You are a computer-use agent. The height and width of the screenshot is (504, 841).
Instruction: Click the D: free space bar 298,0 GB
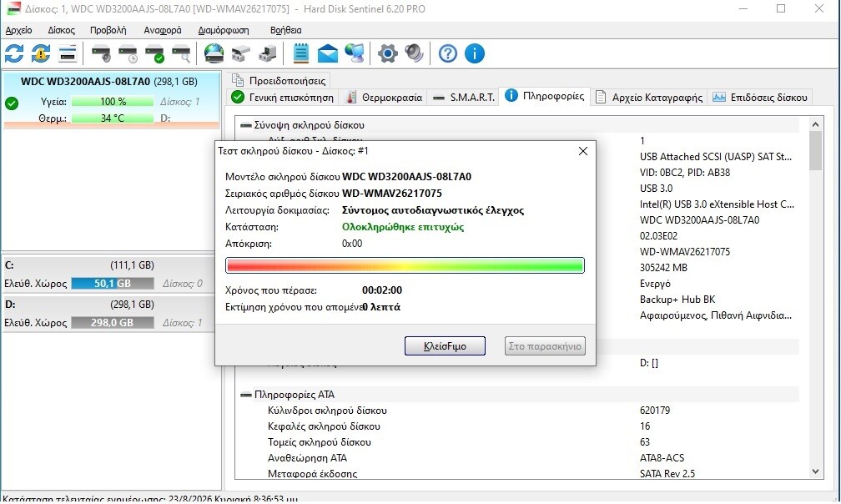click(x=113, y=323)
